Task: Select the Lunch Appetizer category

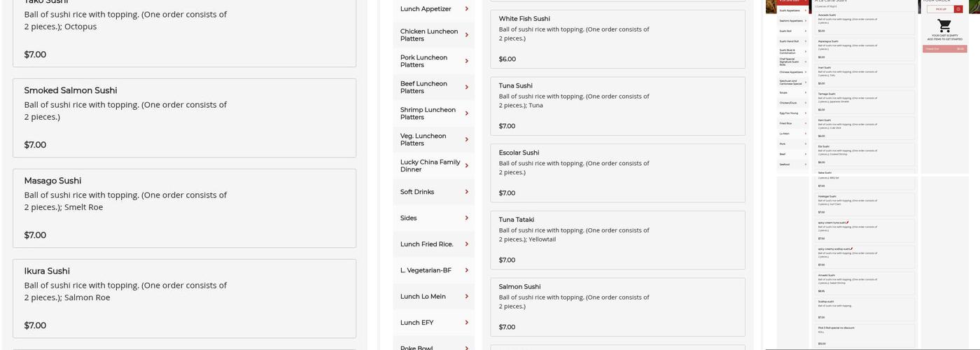Action: point(426,9)
